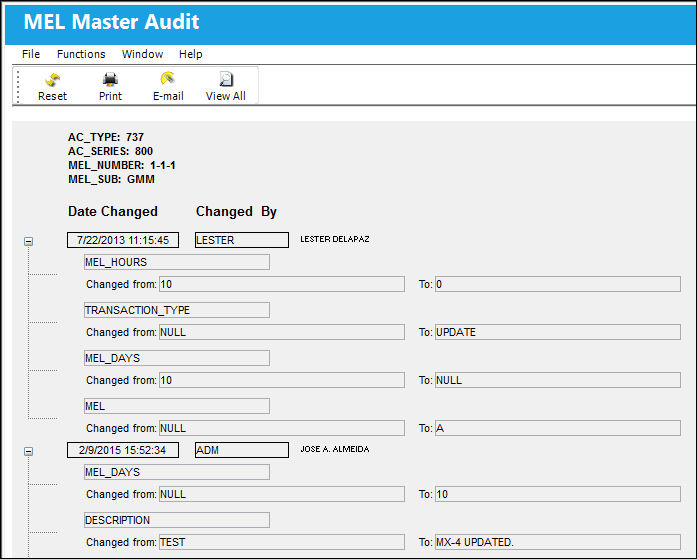
Task: Click the MEL_SUB: GMM line
Action: point(111,180)
